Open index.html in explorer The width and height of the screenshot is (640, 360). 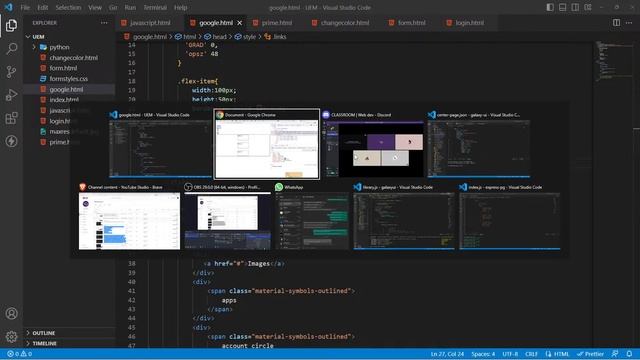pyautogui.click(x=64, y=100)
